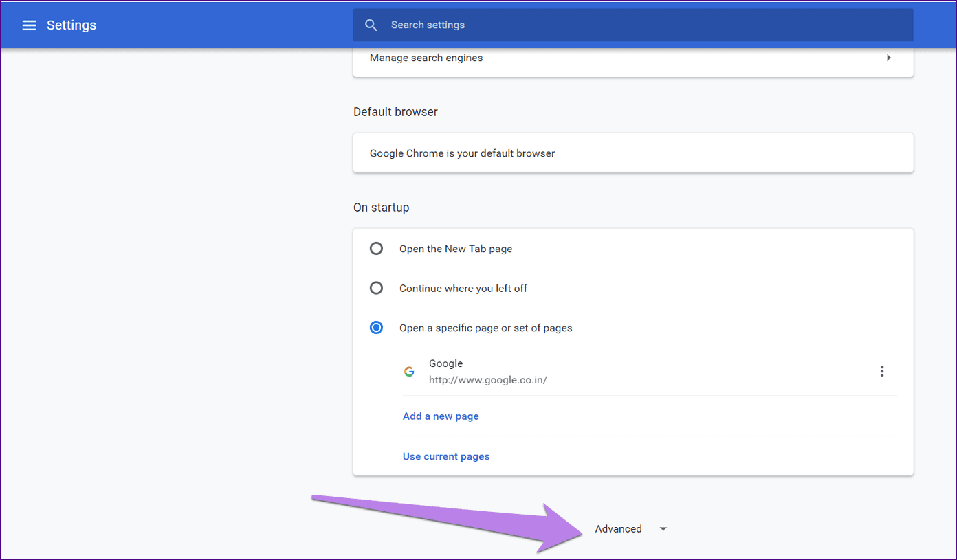Click the Advanced label

(619, 529)
